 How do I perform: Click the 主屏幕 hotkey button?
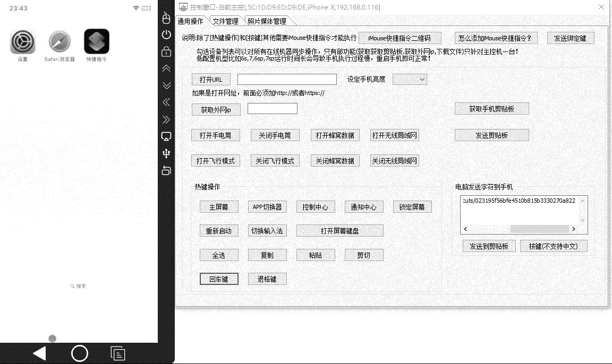point(218,207)
